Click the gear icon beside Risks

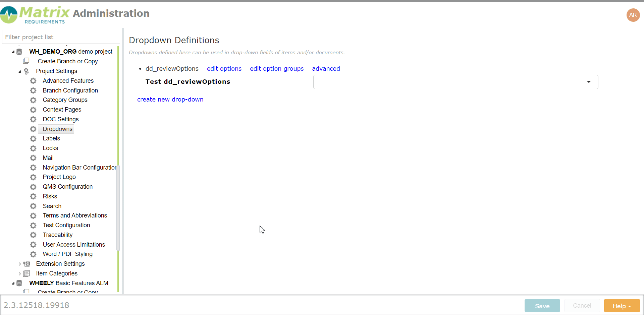(33, 196)
